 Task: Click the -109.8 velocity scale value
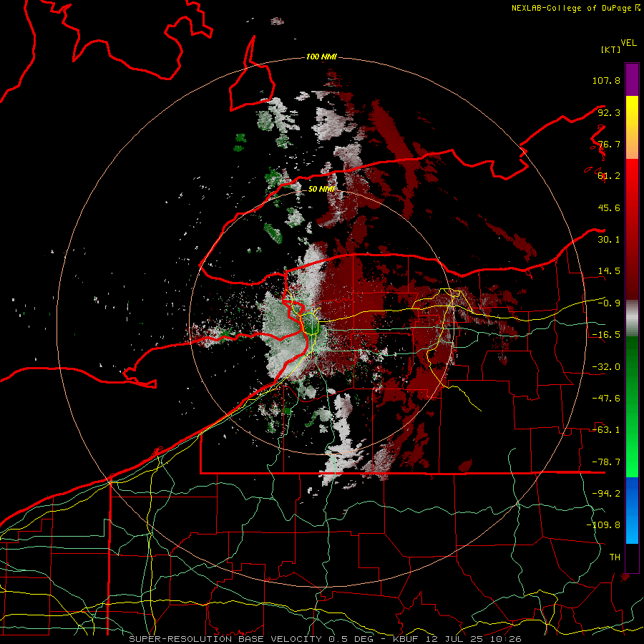[x=603, y=525]
